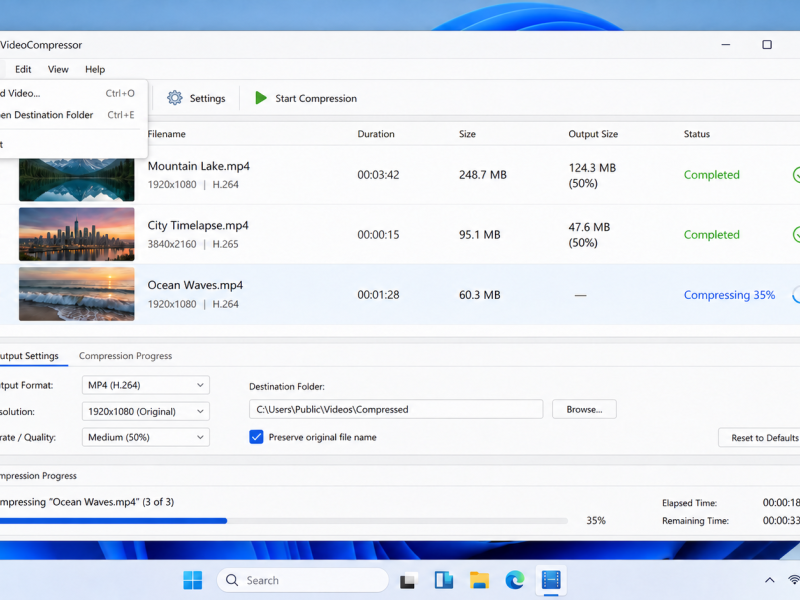The height and width of the screenshot is (600, 800).
Task: Open Microsoft Edge from the taskbar
Action: [x=515, y=580]
